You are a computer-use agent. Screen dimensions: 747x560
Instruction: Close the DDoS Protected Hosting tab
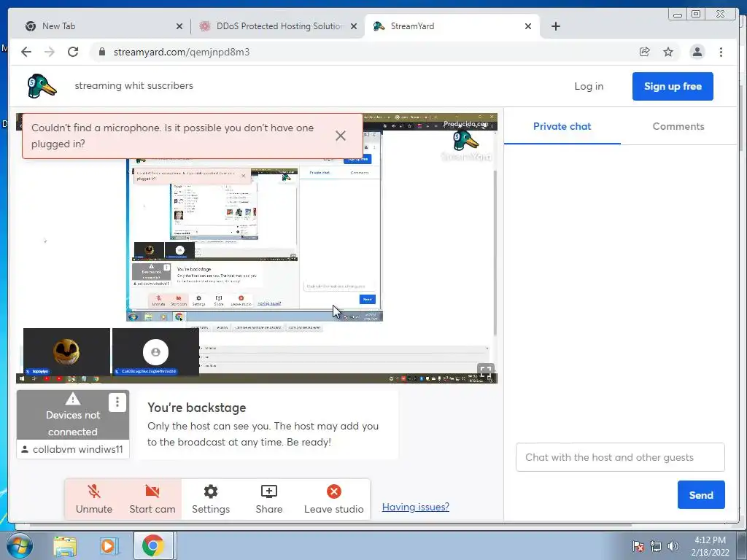pos(354,27)
